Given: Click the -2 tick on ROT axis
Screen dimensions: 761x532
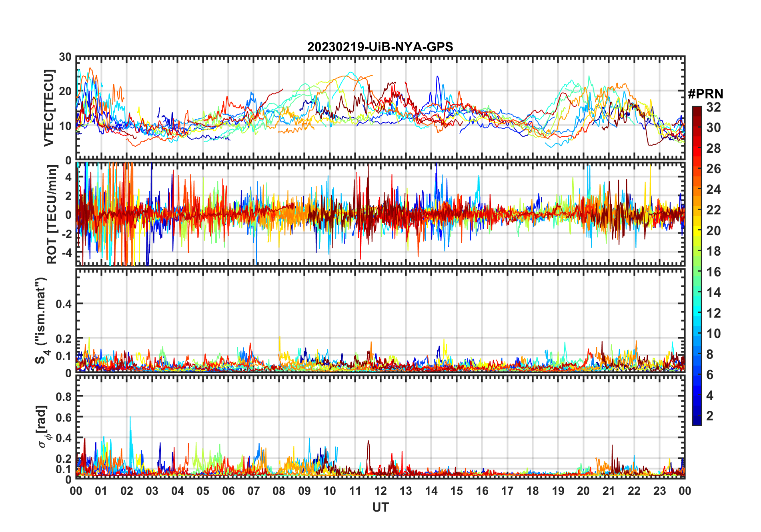Looking at the screenshot, I should 66,234.
